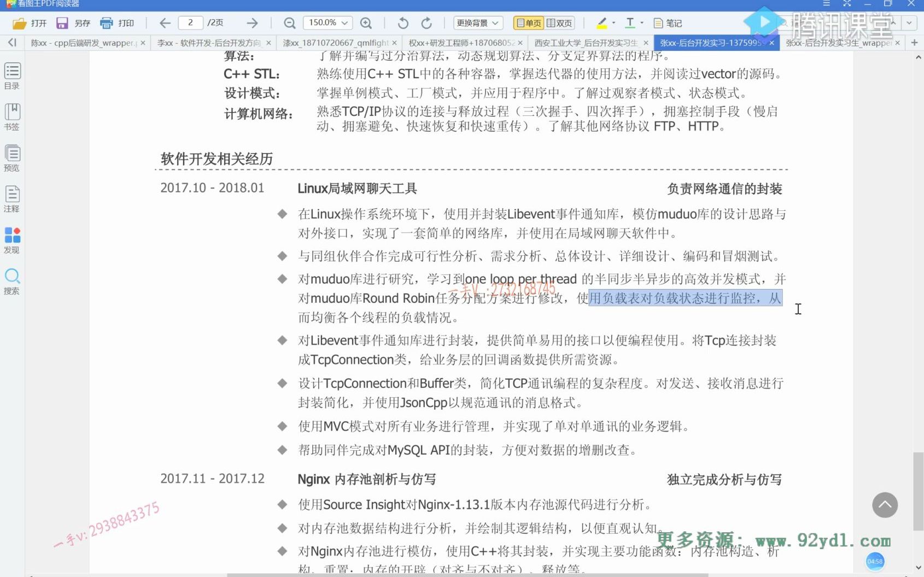Open the 预览 thumbnail preview panel
Viewport: 924px width, 577px height.
pyautogui.click(x=12, y=158)
